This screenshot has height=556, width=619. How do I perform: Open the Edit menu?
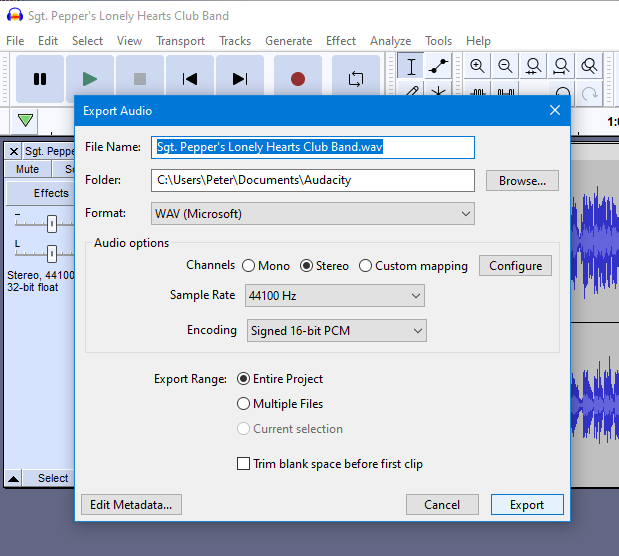point(48,41)
